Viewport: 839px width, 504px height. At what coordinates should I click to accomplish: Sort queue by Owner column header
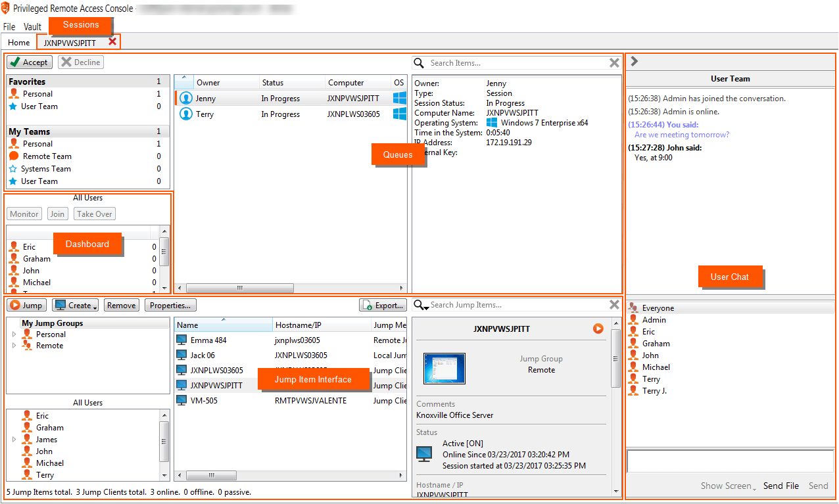click(225, 83)
